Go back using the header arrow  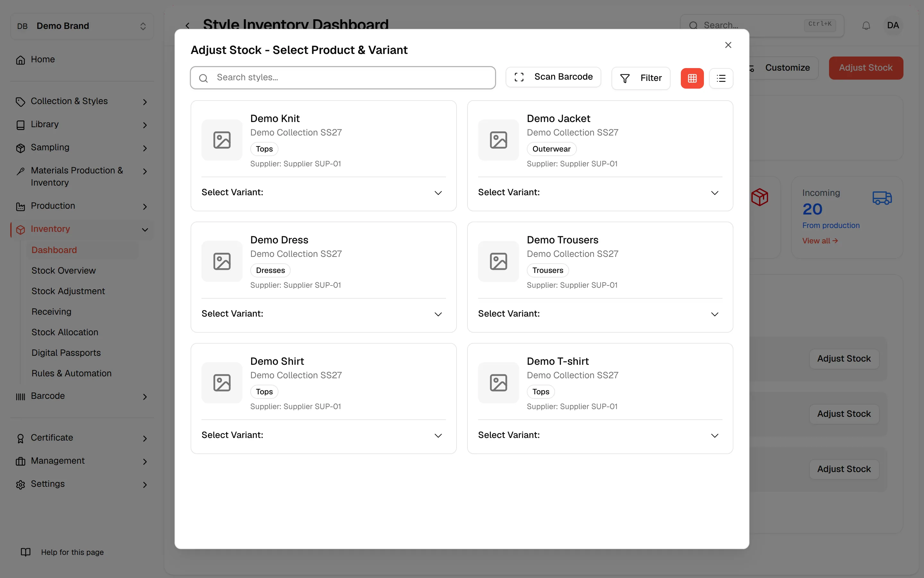point(187,26)
